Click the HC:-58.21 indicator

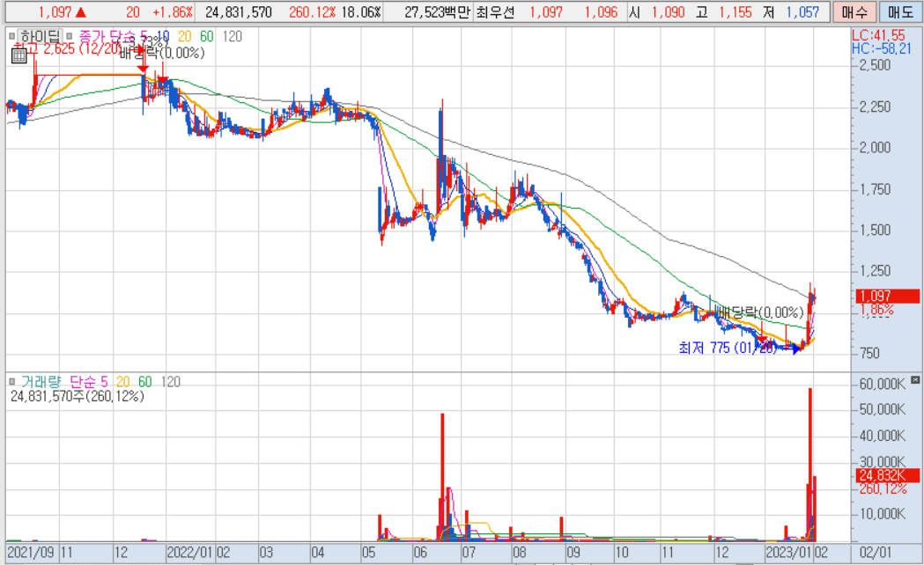[882, 49]
